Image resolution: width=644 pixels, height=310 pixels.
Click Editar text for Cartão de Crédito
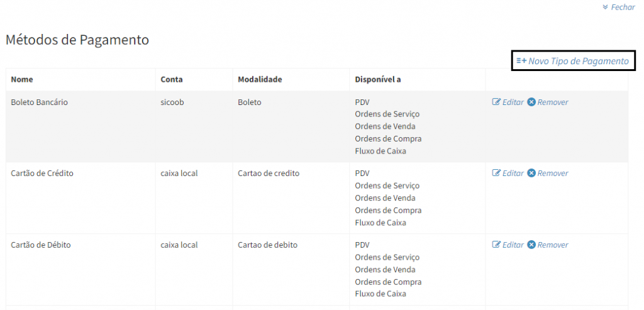pyautogui.click(x=513, y=174)
